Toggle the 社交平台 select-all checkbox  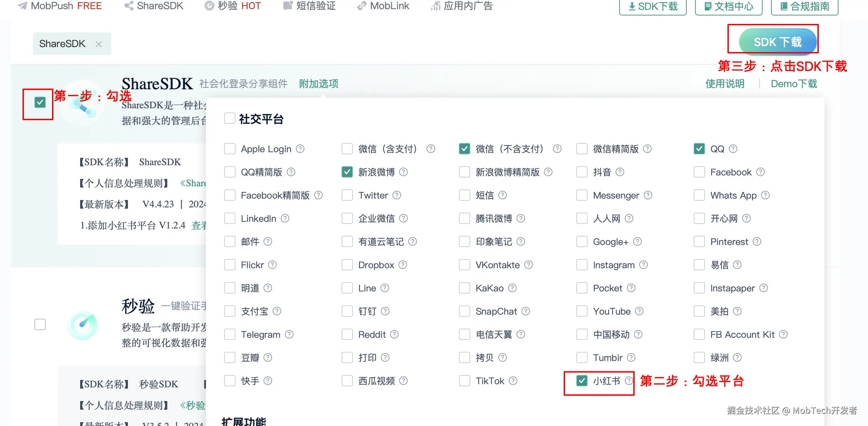(230, 118)
